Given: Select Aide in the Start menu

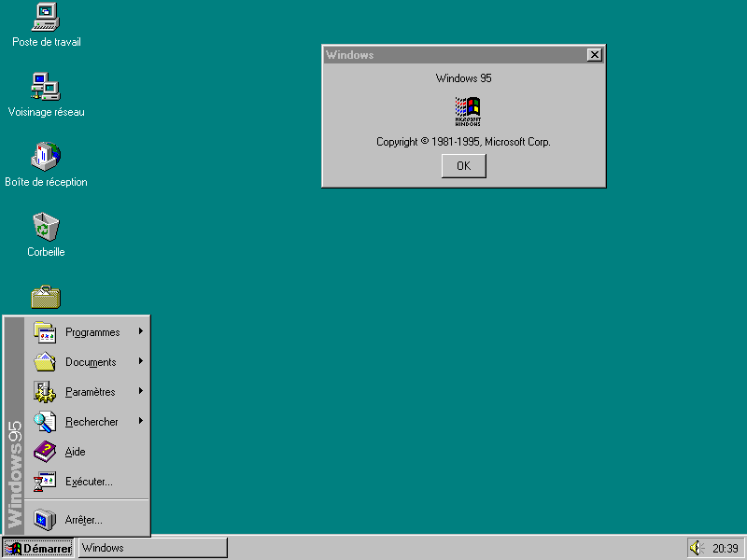Looking at the screenshot, I should pos(87,452).
